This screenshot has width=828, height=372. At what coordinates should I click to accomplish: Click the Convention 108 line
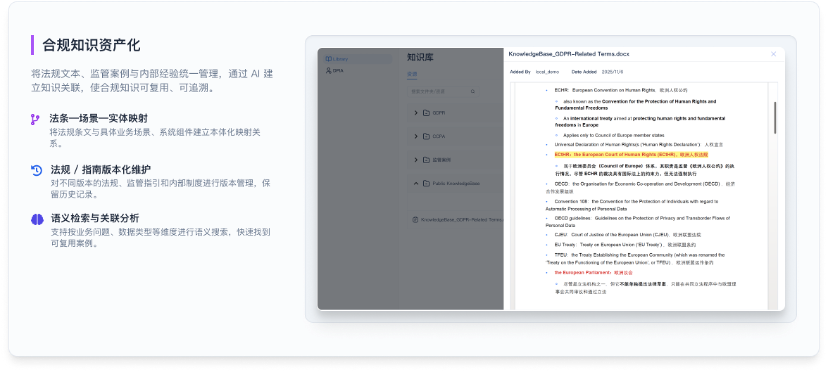point(632,205)
